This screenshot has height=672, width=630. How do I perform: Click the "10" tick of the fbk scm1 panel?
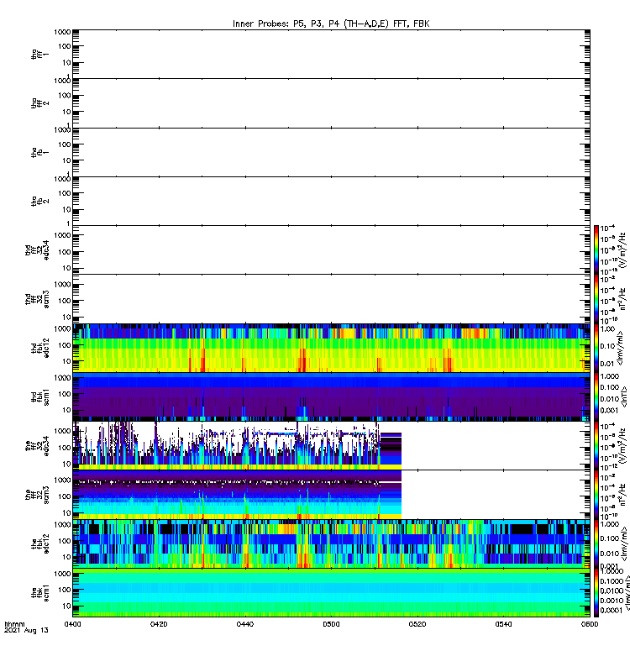pos(66,606)
